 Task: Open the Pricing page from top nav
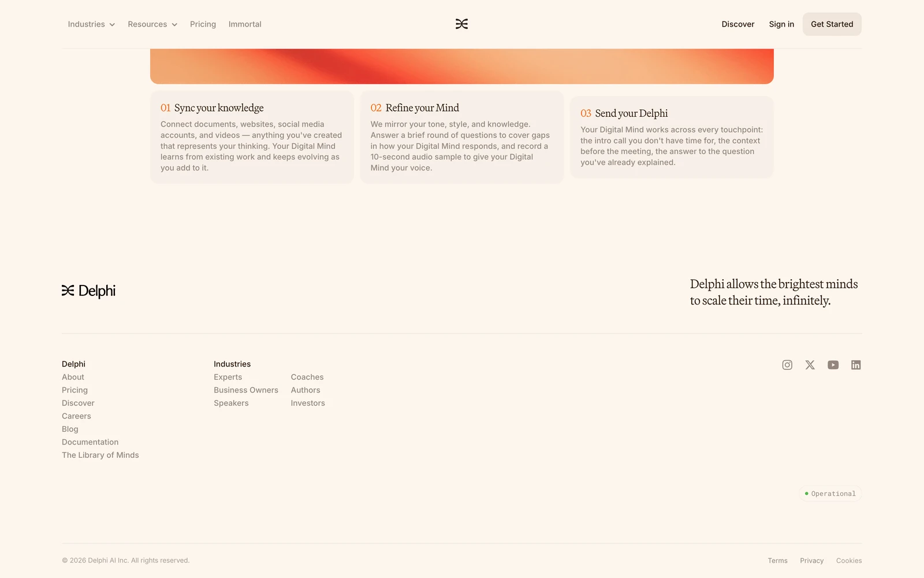(203, 24)
